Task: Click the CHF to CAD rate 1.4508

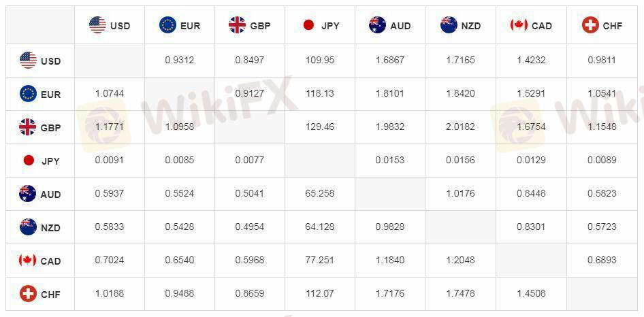Action: [530, 293]
